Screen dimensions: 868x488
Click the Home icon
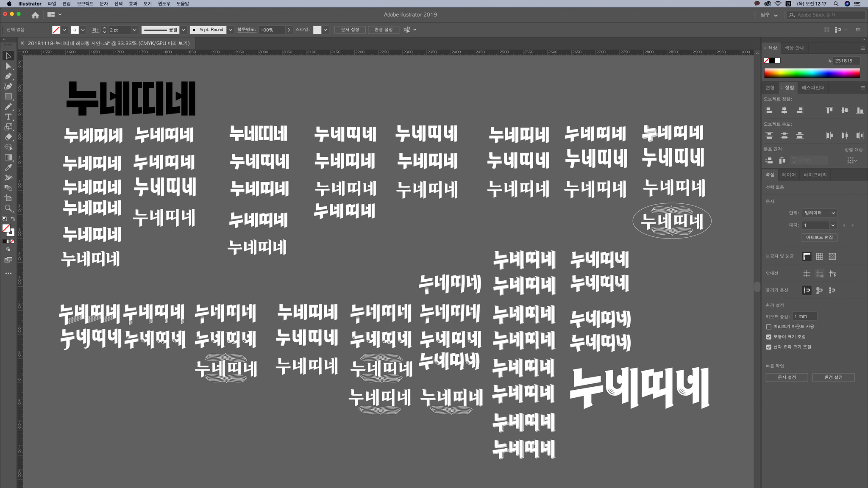[x=35, y=15]
